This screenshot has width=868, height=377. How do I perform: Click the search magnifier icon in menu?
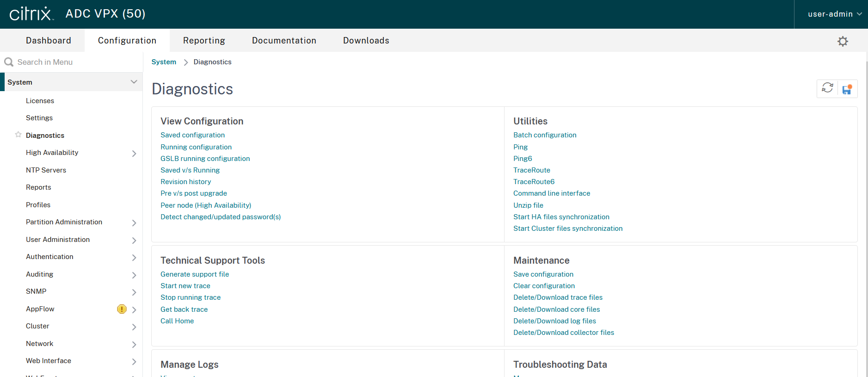(x=9, y=62)
